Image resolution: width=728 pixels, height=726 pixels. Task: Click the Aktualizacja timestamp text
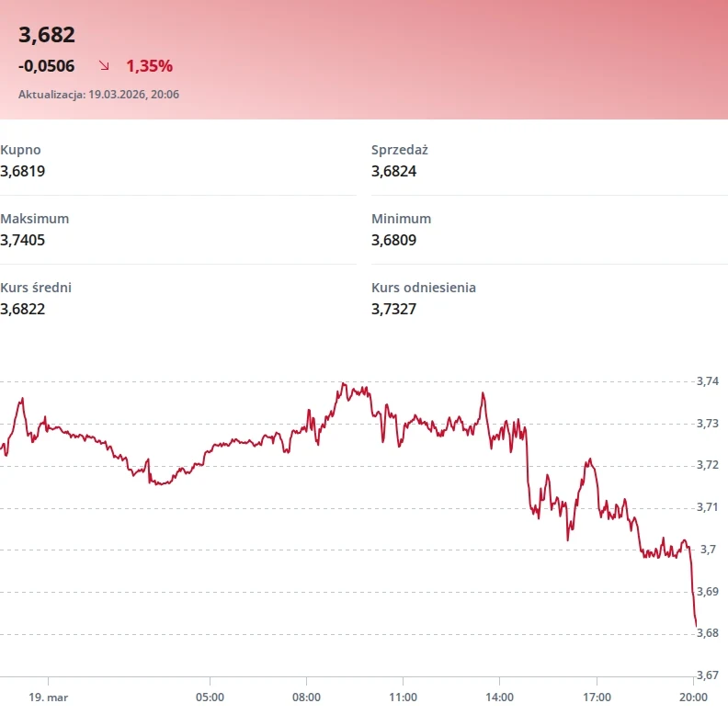pyautogui.click(x=98, y=95)
